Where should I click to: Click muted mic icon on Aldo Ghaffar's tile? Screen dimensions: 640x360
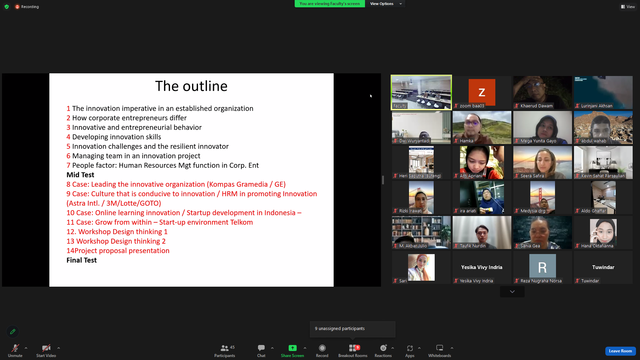point(578,211)
